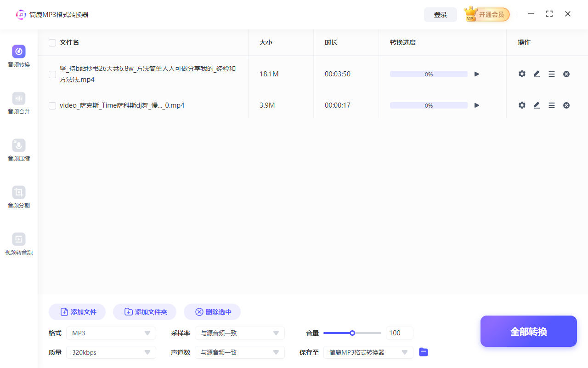Open the 采样率 dropdown
The image size is (588, 368).
[239, 333]
